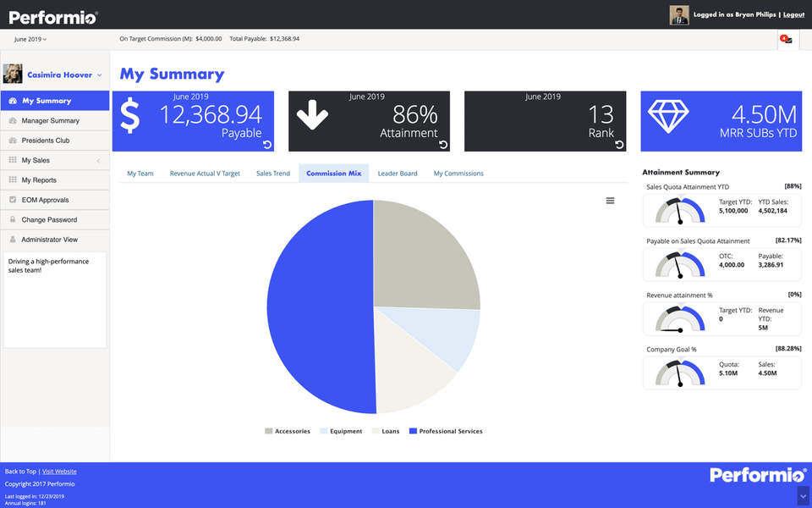Screen dimensions: 812x508
Task: Click the notification mail icon with red badge
Action: coord(786,39)
